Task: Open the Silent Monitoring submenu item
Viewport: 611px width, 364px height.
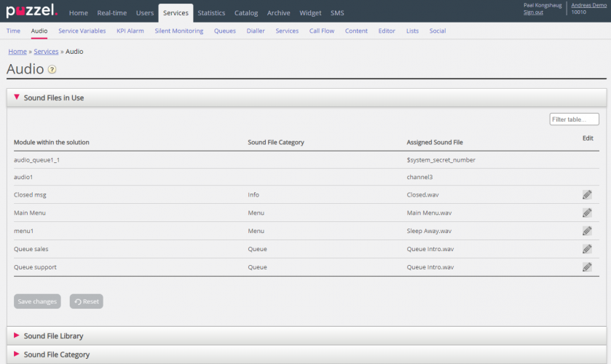Action: [179, 31]
